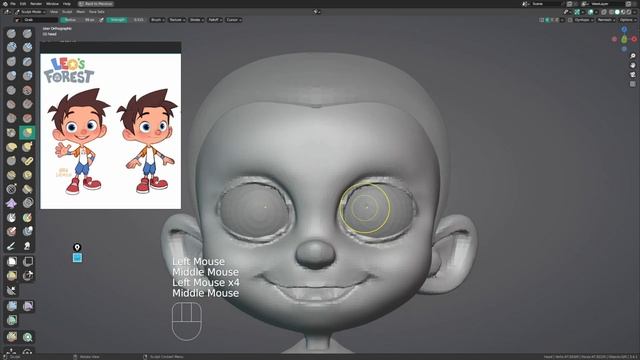This screenshot has width=640, height=360.
Task: Select the Draw sculpt brush
Action: 11,33
